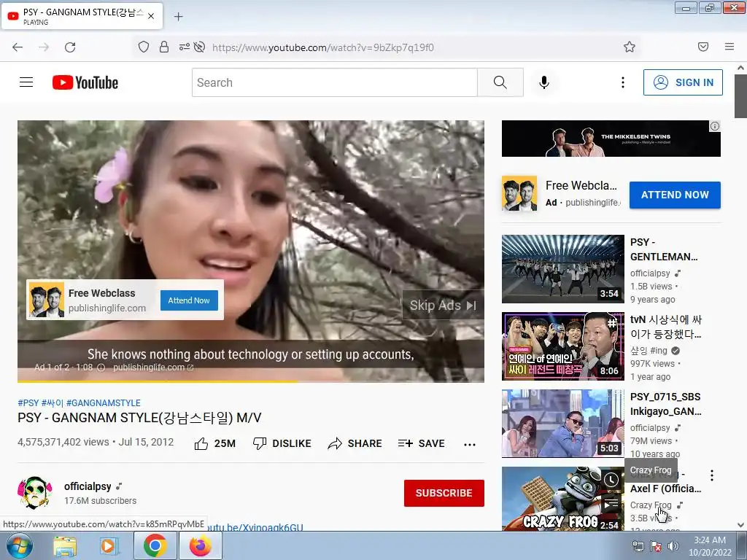The width and height of the screenshot is (747, 560).
Task: Save to Pocket icon in toolbar
Action: pyautogui.click(x=703, y=47)
